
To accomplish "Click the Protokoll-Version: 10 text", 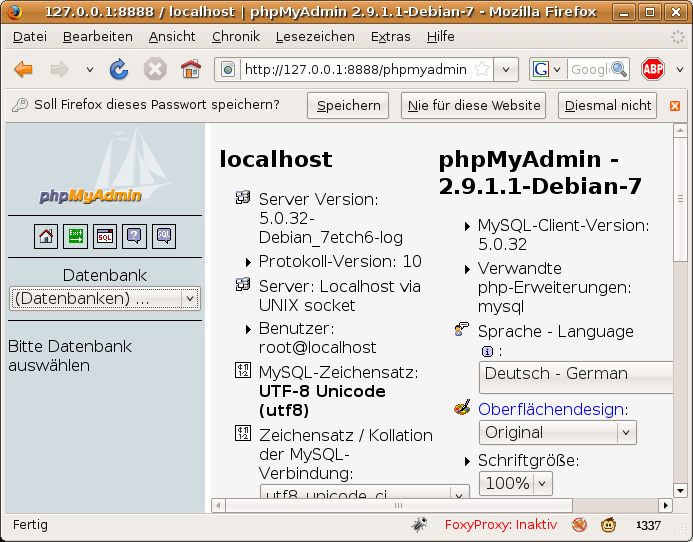I will click(x=340, y=261).
